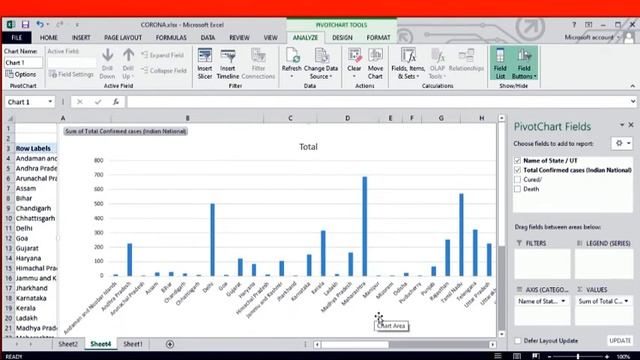
Task: Click zoom out minus button
Action: point(549,356)
